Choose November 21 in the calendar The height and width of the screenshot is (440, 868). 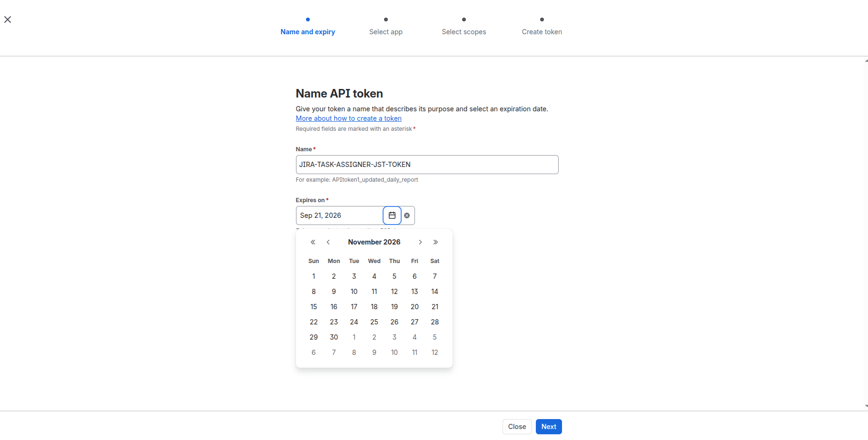click(435, 307)
